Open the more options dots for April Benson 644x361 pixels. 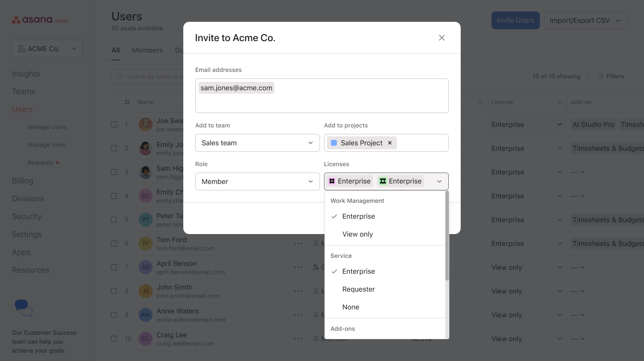298,267
